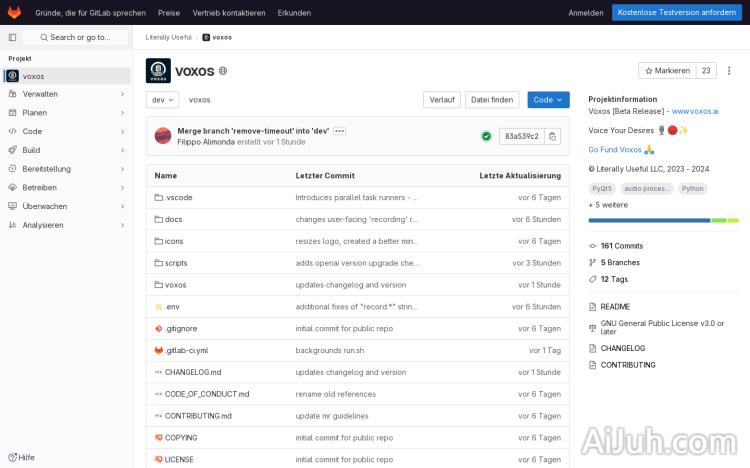This screenshot has width=750, height=468.
Task: Star the project with Markieren button
Action: [x=667, y=71]
